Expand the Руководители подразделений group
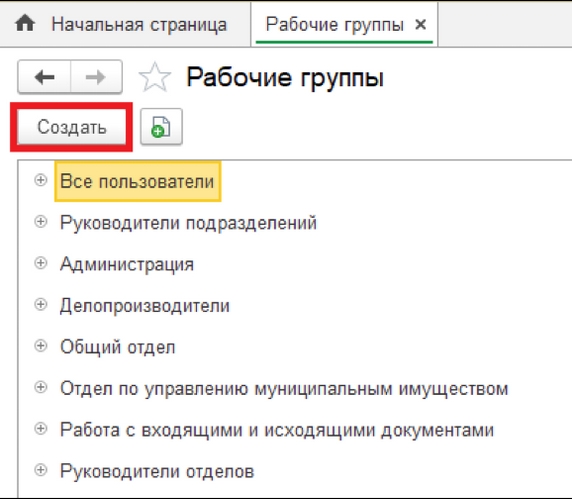The height and width of the screenshot is (499, 572). click(x=40, y=221)
